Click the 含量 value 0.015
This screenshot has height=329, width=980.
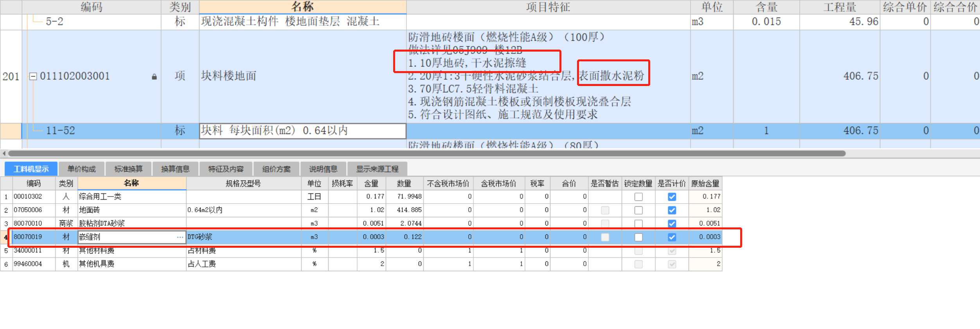click(766, 21)
